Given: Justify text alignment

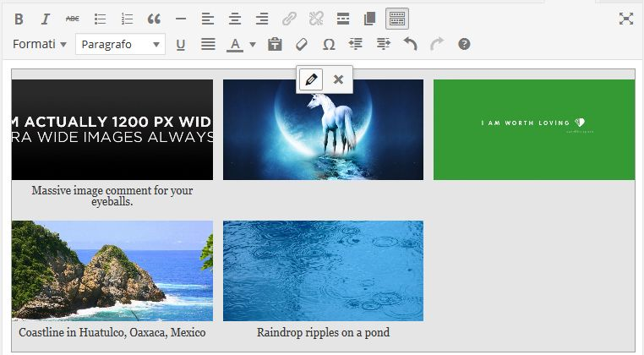Looking at the screenshot, I should click(x=208, y=44).
